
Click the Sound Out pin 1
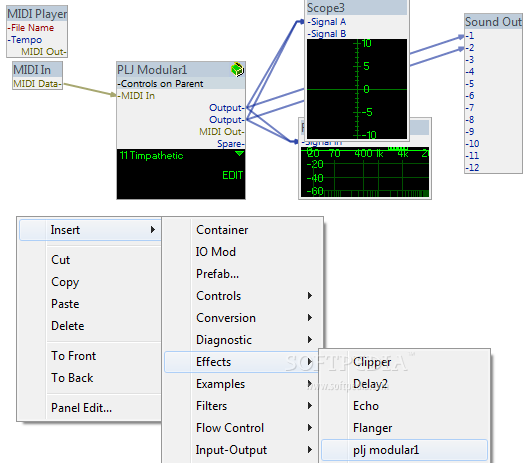pyautogui.click(x=469, y=36)
